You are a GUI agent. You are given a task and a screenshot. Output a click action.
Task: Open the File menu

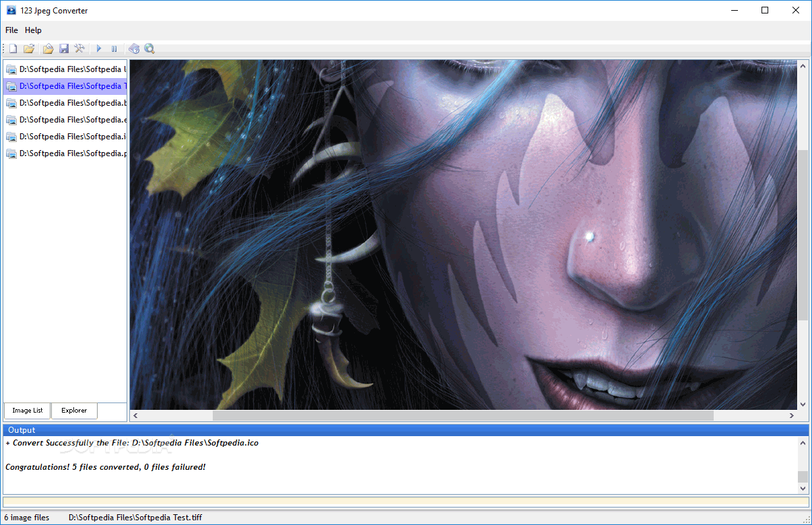[x=11, y=30]
